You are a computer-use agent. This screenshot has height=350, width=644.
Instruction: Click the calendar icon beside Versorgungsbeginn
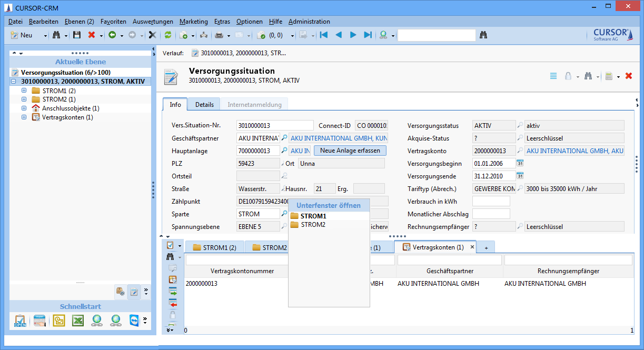click(x=520, y=164)
